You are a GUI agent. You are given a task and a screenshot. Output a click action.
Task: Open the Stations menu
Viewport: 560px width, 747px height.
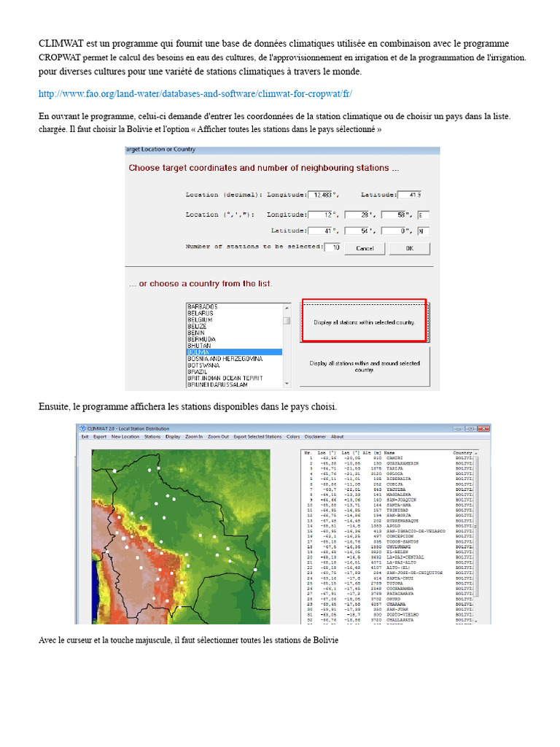click(x=152, y=437)
